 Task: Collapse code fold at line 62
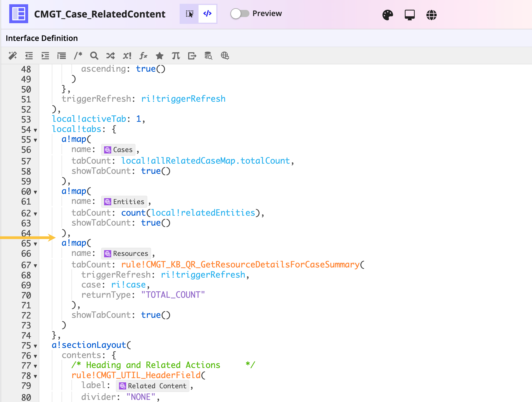35,214
